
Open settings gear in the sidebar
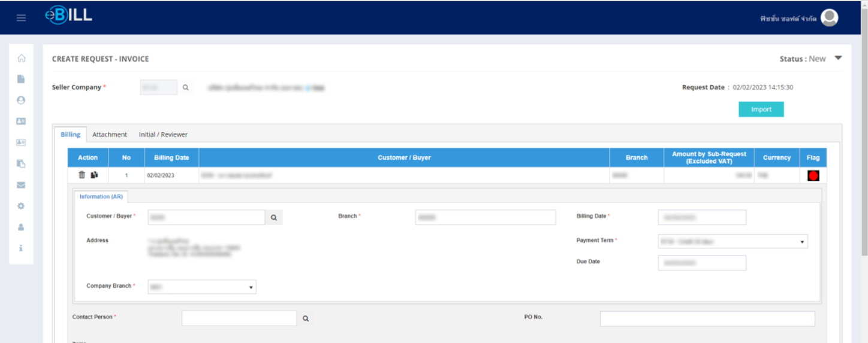[x=21, y=206]
